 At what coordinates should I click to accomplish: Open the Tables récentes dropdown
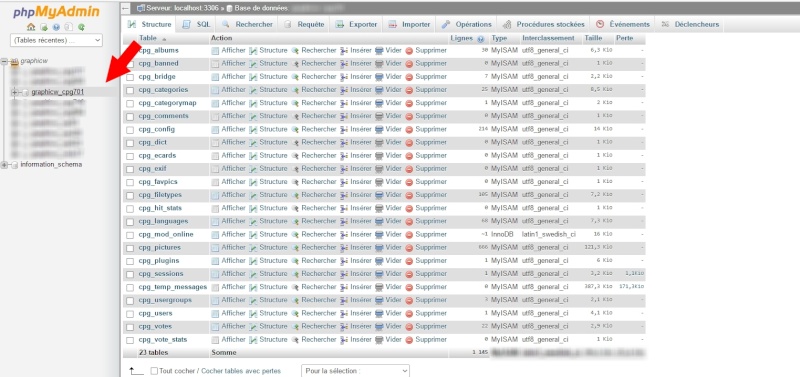56,40
